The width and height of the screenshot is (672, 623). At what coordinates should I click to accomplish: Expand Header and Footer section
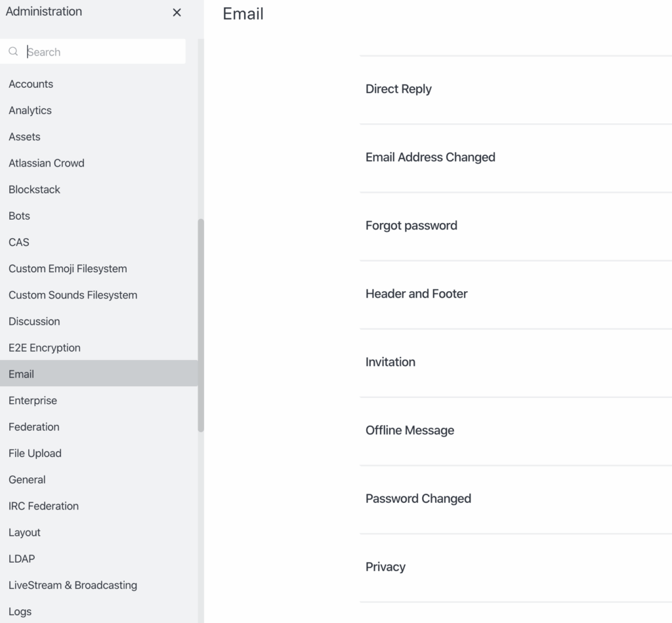417,294
